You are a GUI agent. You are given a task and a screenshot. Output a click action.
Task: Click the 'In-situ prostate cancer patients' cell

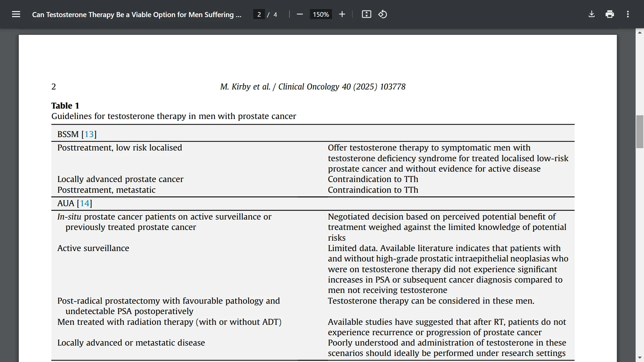[164, 222]
